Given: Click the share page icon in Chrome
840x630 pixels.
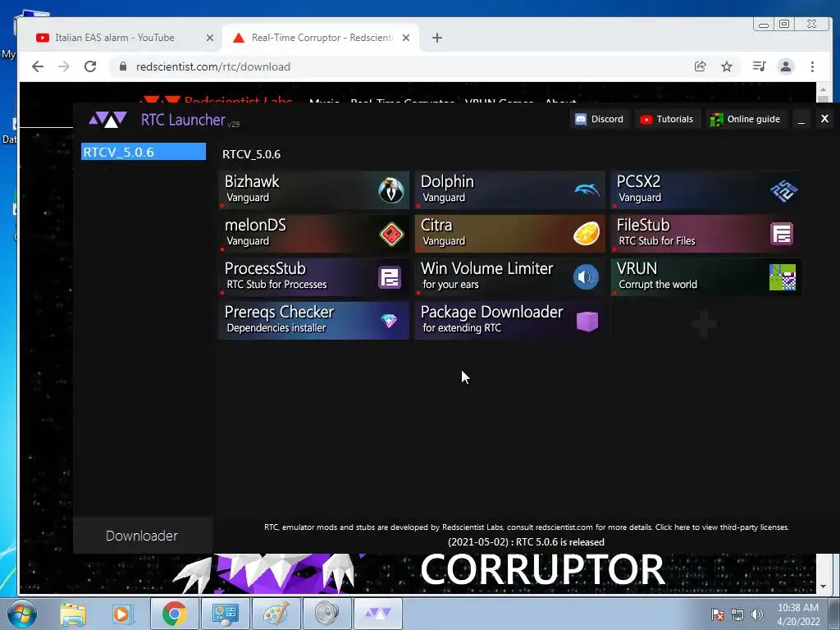Looking at the screenshot, I should point(701,66).
